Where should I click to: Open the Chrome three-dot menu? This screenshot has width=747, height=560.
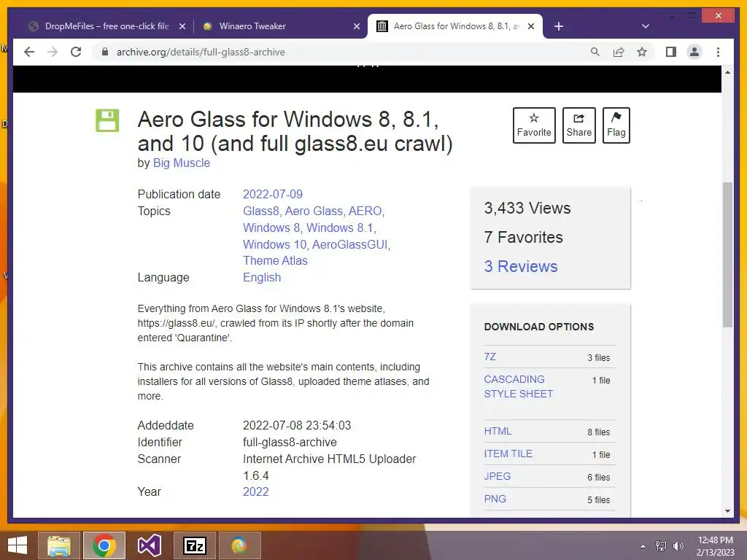pyautogui.click(x=718, y=52)
